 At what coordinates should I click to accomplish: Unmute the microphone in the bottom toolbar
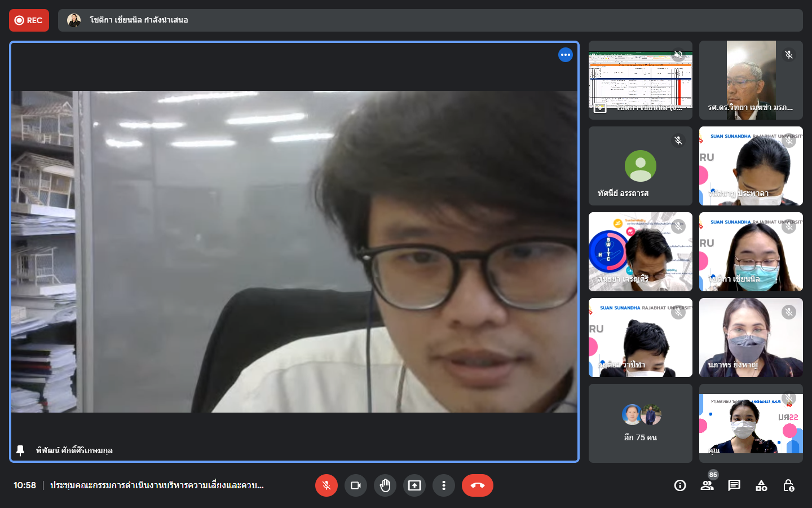click(326, 485)
